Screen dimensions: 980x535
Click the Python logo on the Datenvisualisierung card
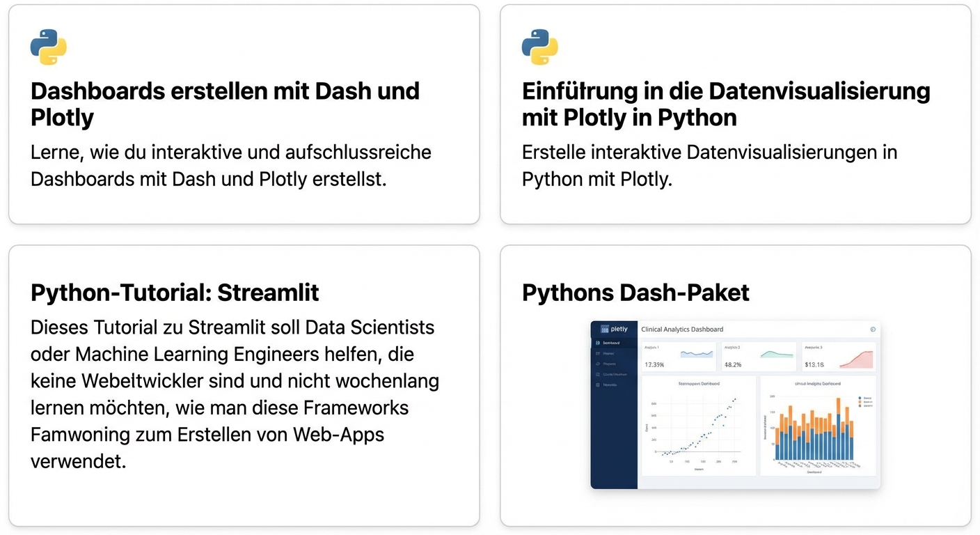(539, 47)
